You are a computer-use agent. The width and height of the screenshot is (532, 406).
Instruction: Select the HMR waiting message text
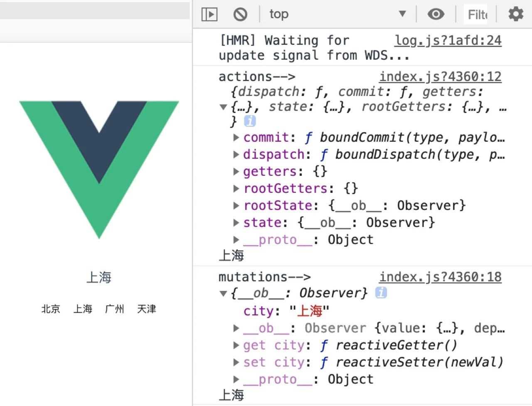click(314, 48)
